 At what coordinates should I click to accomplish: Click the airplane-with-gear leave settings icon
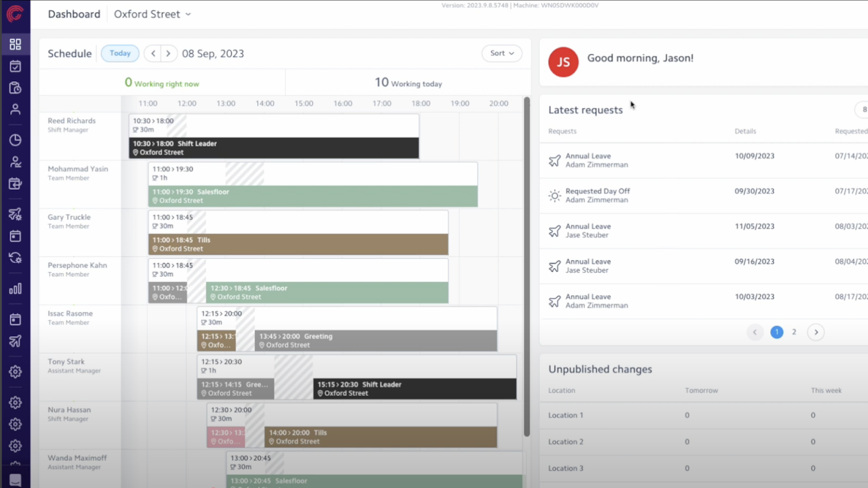[x=15, y=214]
